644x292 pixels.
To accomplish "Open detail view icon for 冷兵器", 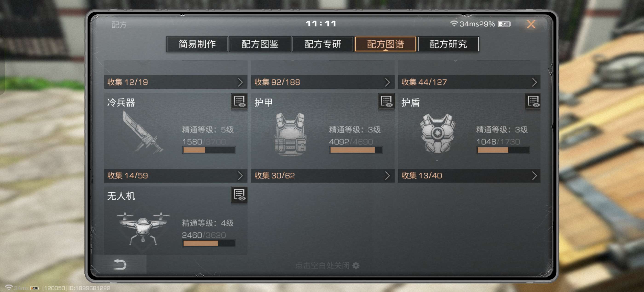I will pos(239,101).
